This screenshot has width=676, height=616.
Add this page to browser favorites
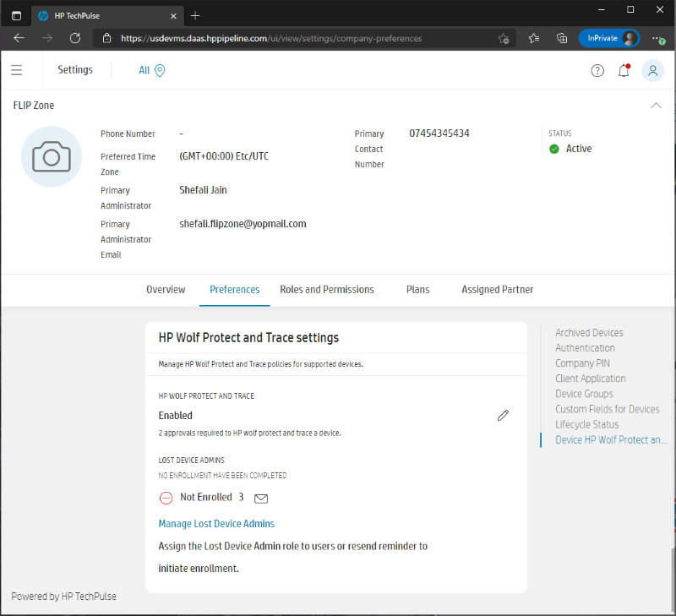503,38
